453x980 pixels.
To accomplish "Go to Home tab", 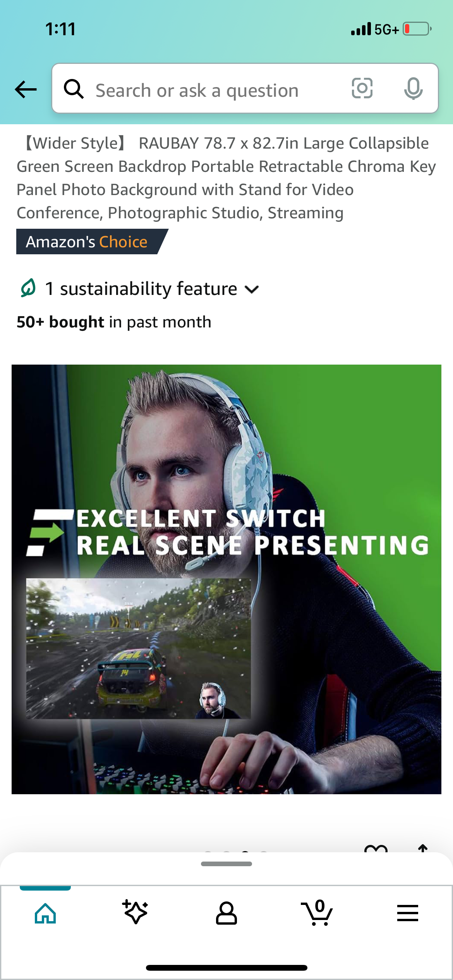I will point(45,913).
